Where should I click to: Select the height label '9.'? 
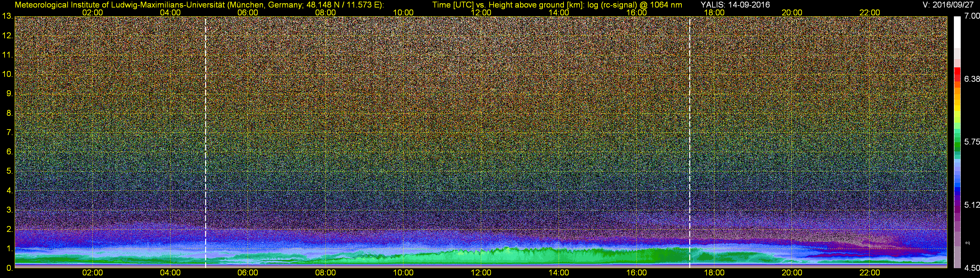[x=9, y=94]
